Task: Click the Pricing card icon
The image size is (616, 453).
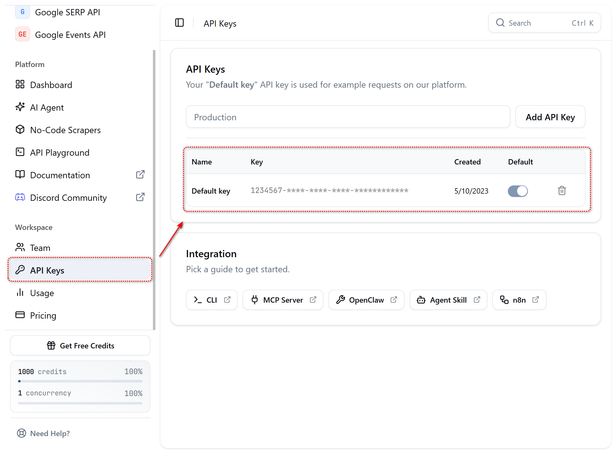Action: 20,315
